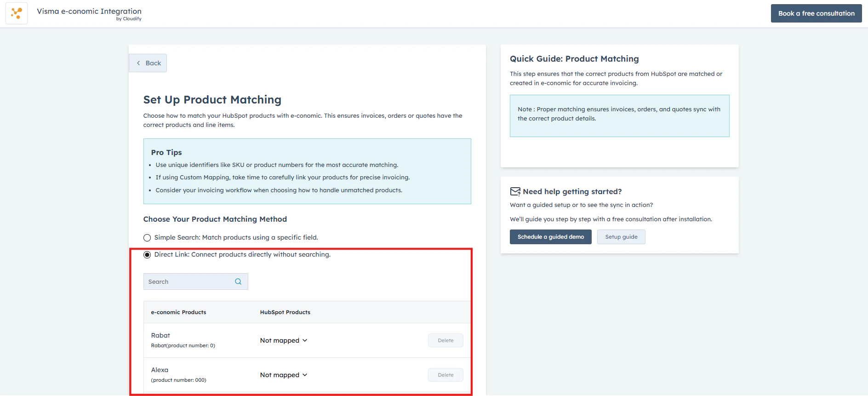Screen dimensions: 868x396
Task: Focus the product Search field
Action: coord(196,281)
